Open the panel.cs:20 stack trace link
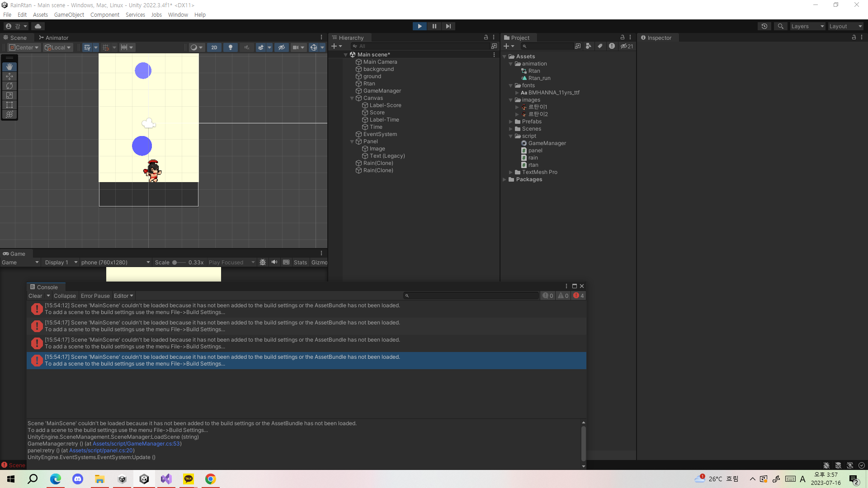This screenshot has width=868, height=488. click(x=101, y=450)
